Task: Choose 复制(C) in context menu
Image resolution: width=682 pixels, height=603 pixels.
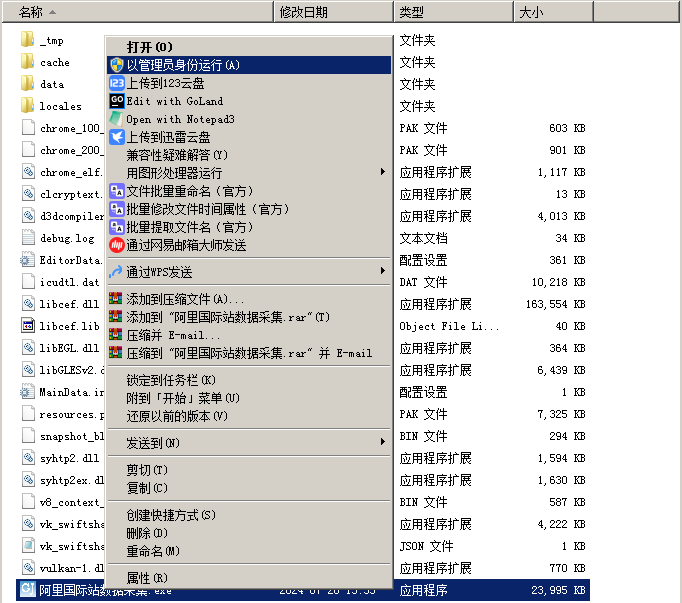Action: click(249, 488)
